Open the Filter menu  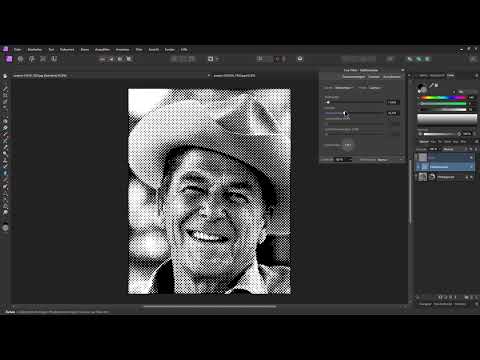click(139, 50)
